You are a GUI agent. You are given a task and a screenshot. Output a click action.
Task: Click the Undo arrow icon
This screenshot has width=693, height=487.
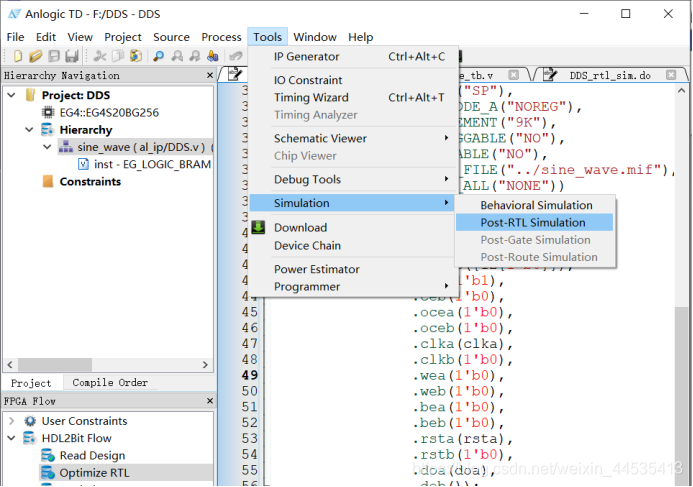(x=236, y=56)
